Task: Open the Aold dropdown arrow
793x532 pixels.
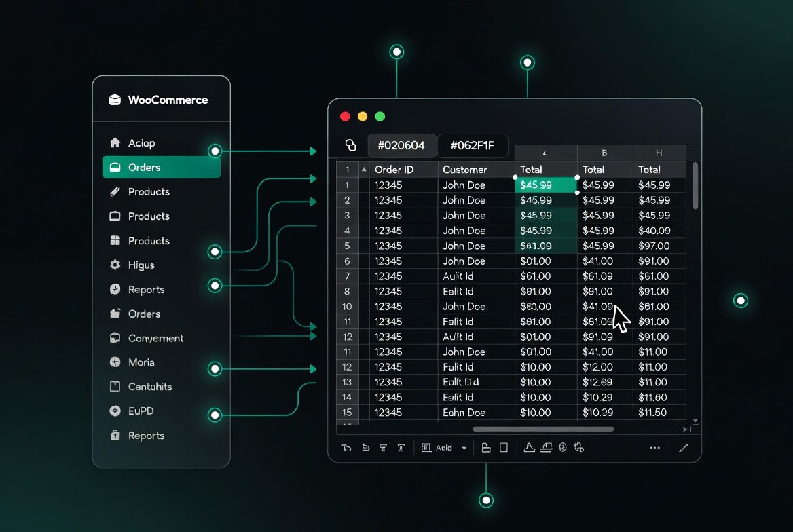Action: coord(464,448)
